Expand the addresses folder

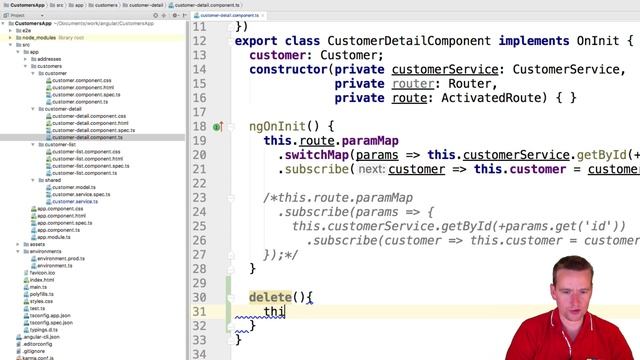pyautogui.click(x=25, y=59)
